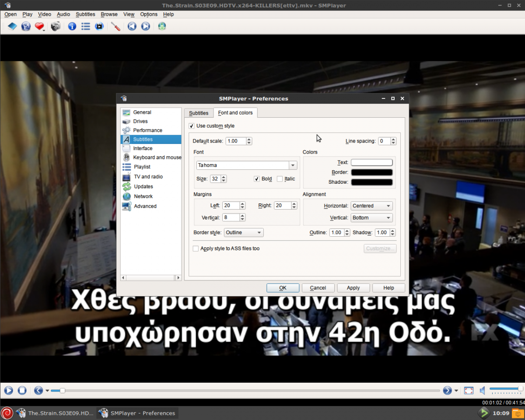Click the Default scale spinner field
Screen dimensions: 525x420
click(238, 141)
